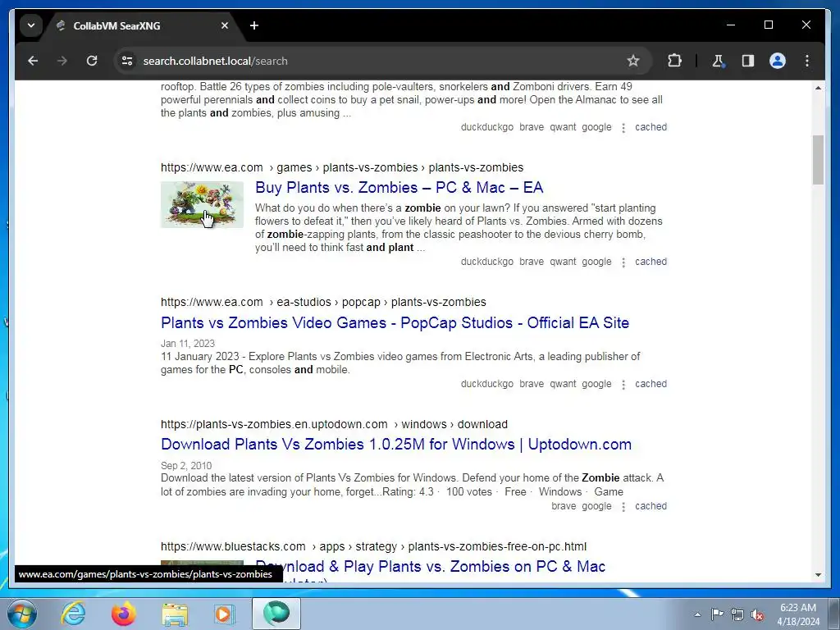Open the network tray icon
Screen dimensions: 840x630
coord(737,614)
